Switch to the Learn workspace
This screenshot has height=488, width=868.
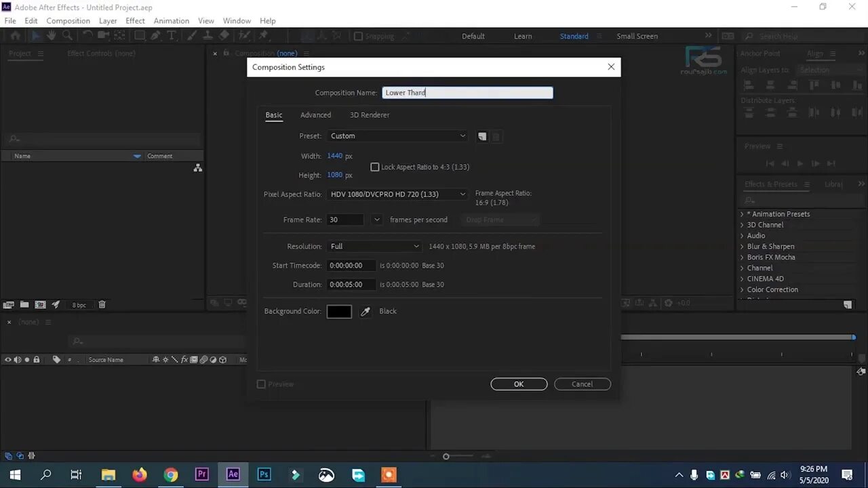pos(523,37)
